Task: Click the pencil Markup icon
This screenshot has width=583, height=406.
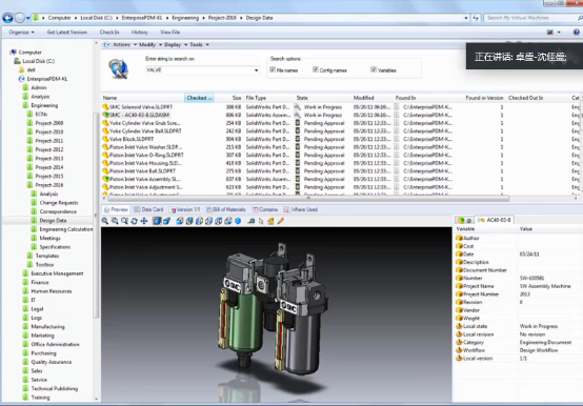Action: 280,221
